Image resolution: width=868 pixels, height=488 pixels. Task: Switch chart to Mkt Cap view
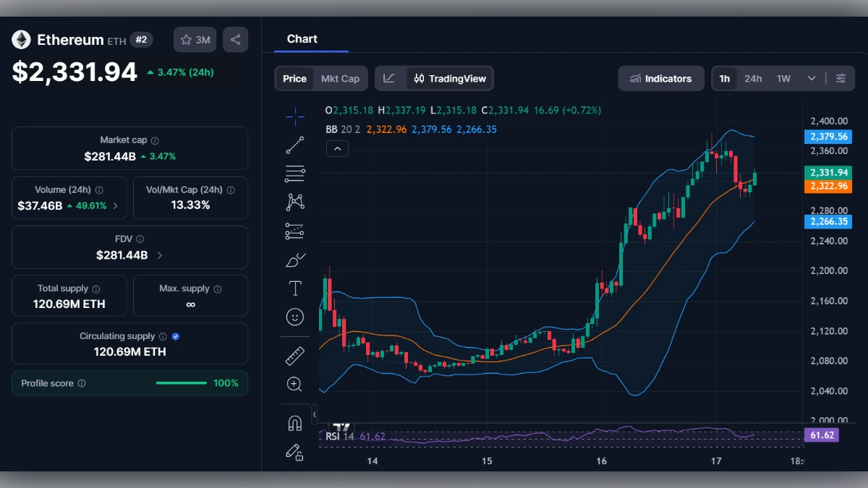pos(341,78)
